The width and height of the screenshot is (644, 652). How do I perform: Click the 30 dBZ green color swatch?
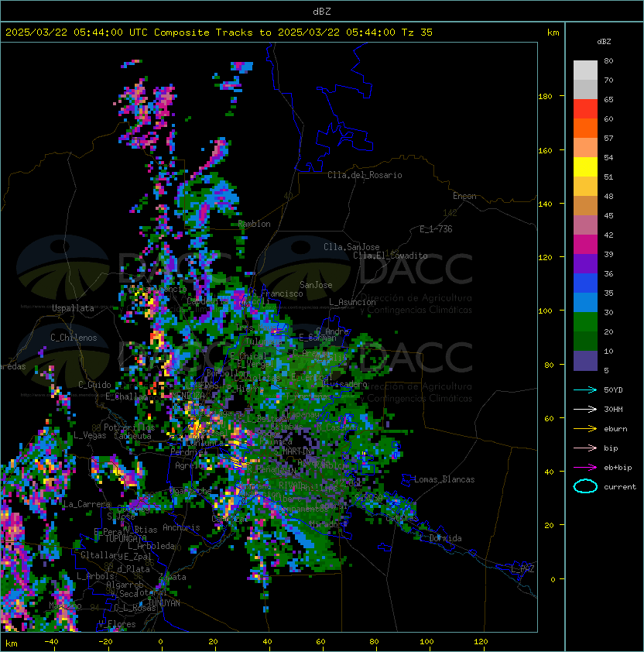click(x=585, y=321)
